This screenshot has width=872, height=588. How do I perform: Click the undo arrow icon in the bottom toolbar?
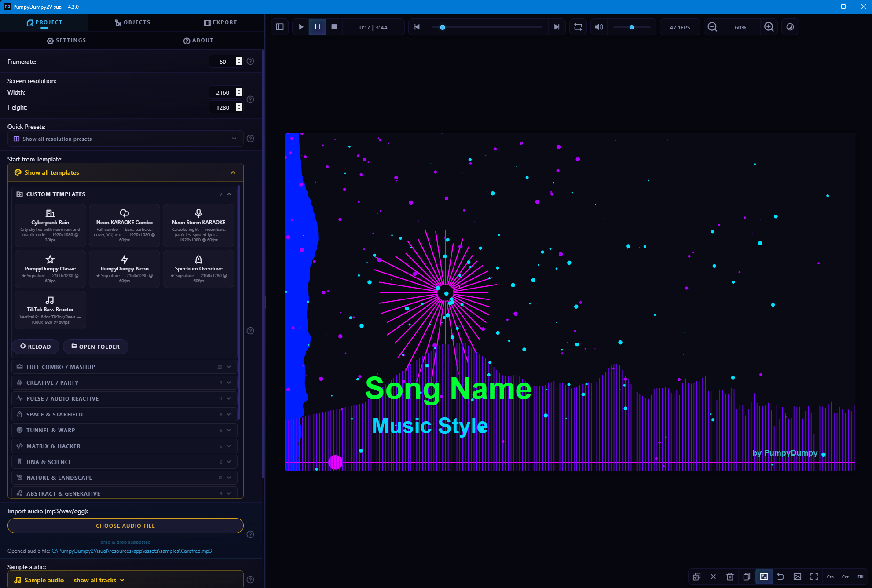(780, 577)
